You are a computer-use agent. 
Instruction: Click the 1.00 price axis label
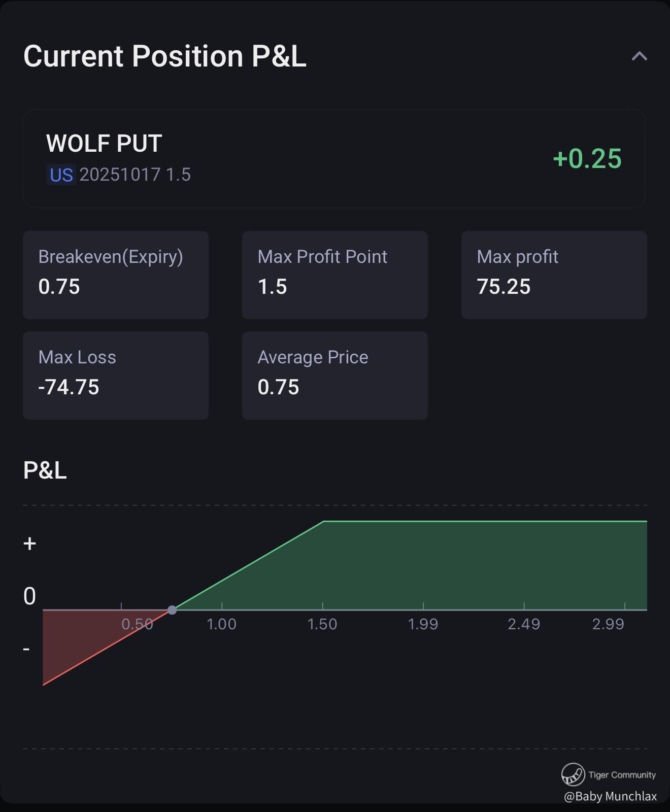click(x=221, y=624)
